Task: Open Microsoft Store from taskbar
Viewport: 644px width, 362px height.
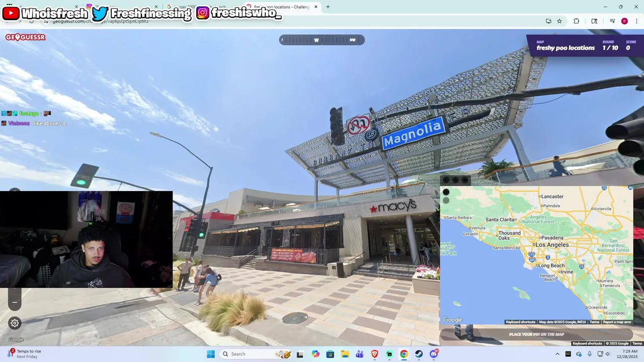Action: coord(330,354)
